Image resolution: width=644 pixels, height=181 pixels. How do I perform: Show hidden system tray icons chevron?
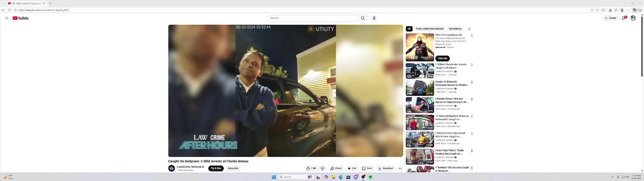tap(612, 177)
